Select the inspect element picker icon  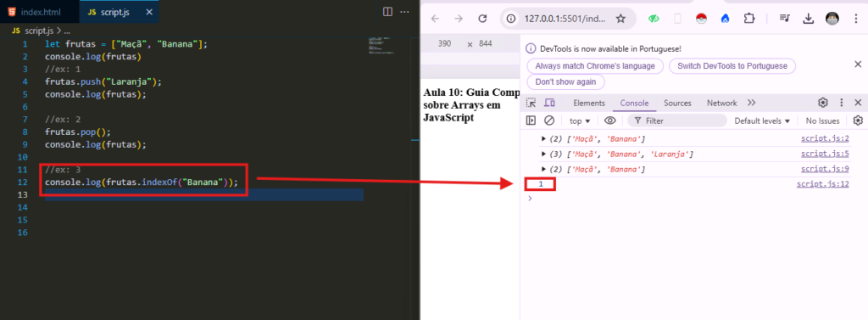click(x=531, y=103)
